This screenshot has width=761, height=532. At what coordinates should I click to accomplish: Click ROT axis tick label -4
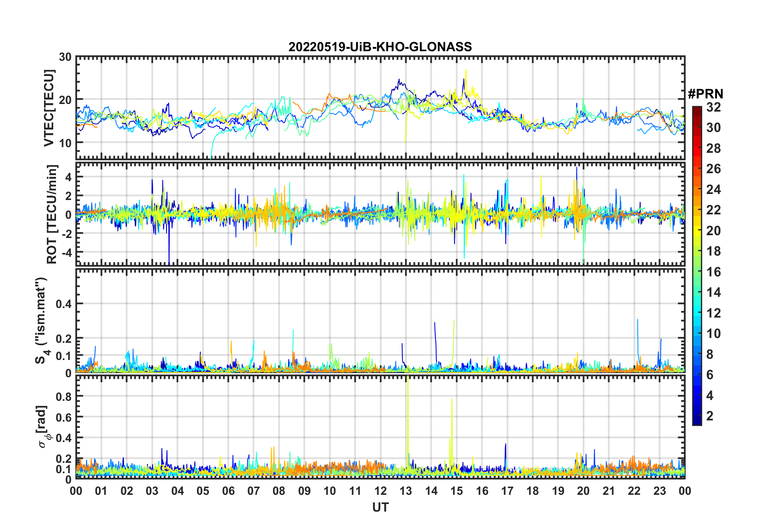coord(66,252)
